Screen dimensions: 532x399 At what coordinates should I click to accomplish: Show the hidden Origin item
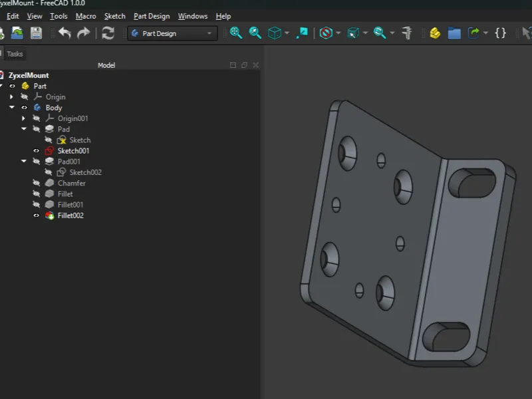click(x=24, y=96)
